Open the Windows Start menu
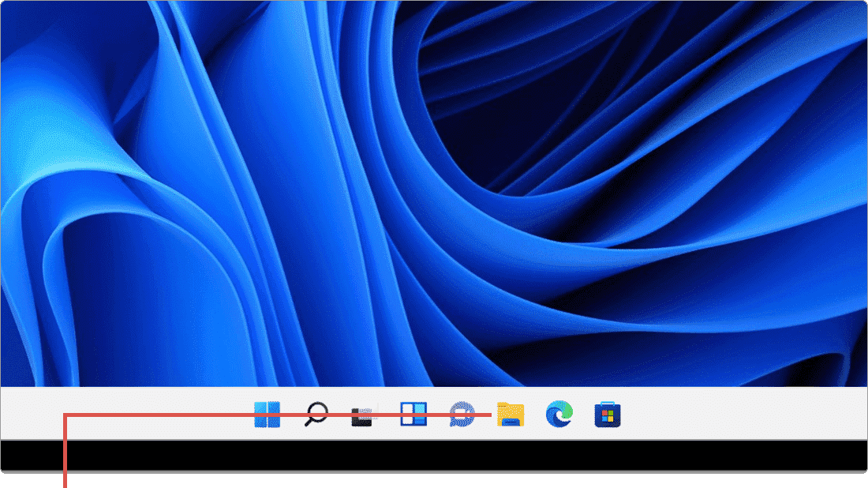The image size is (868, 488). pyautogui.click(x=268, y=414)
